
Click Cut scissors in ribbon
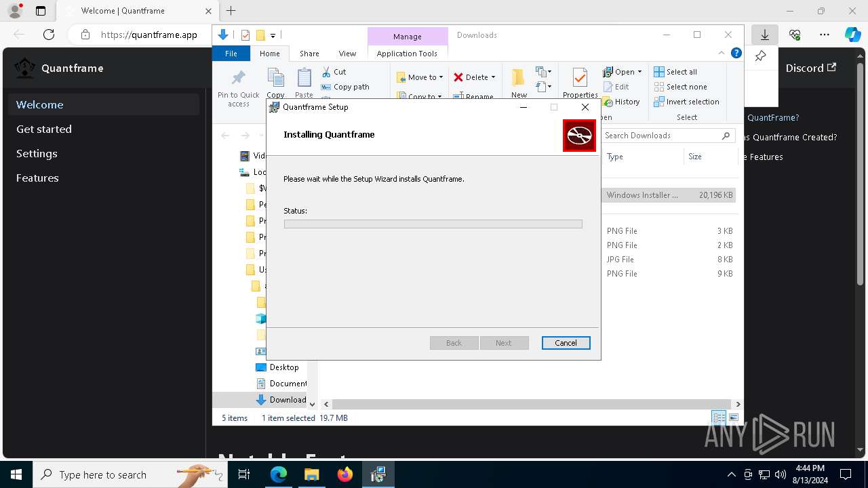pos(334,72)
